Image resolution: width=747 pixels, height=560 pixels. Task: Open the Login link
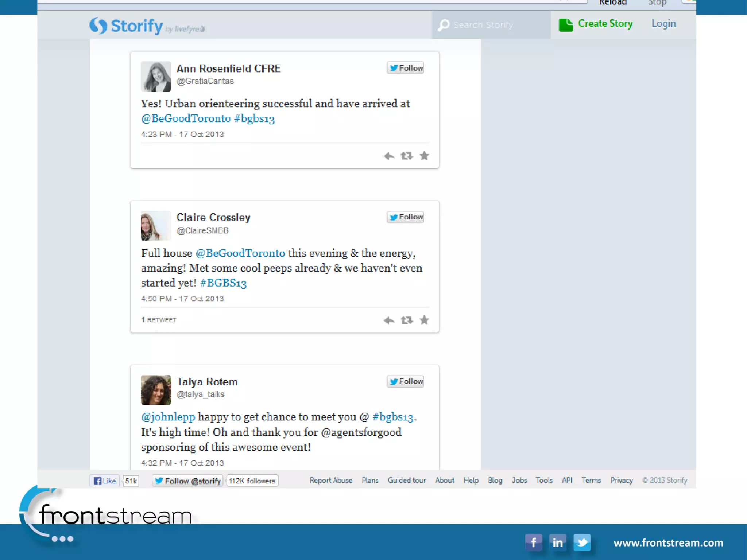tap(663, 24)
